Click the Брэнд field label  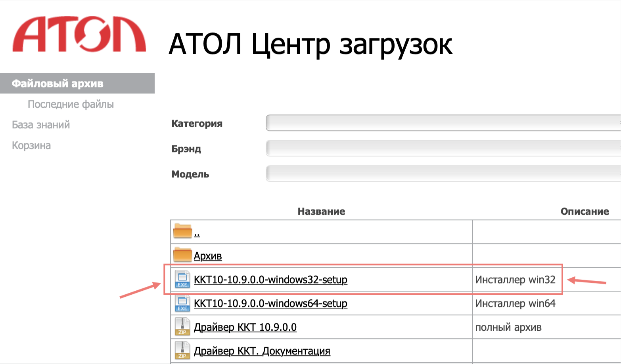coord(186,149)
